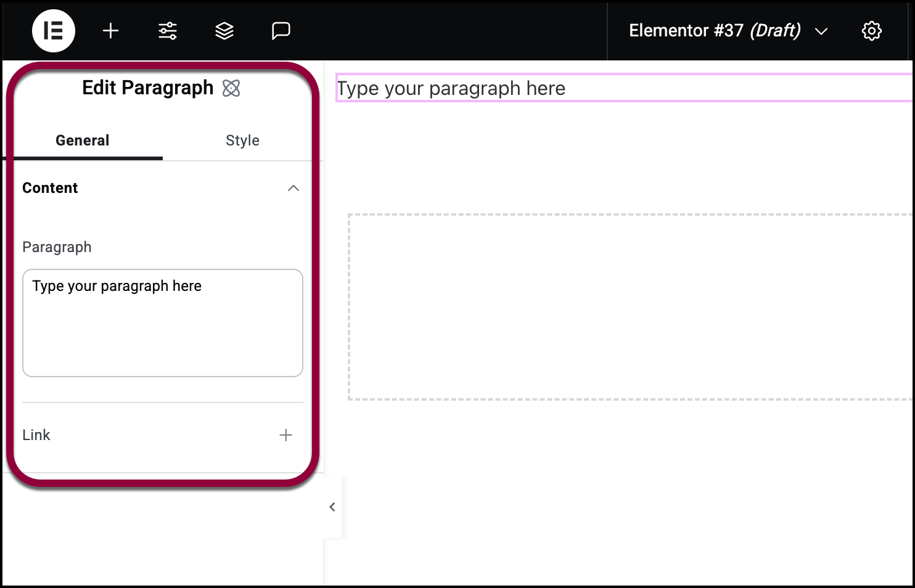Open the Structure layers icon
Screen dimensions: 915x588
[224, 31]
